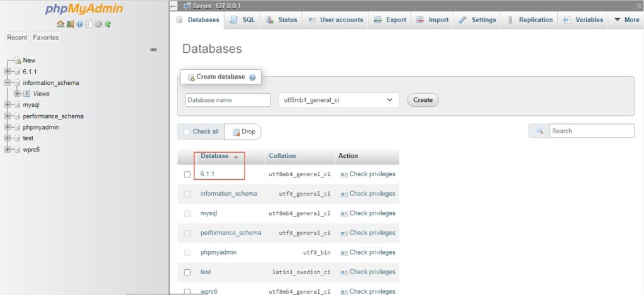This screenshot has height=295, width=644.
Task: Open wprc6 from the navigation tree
Action: [x=31, y=150]
